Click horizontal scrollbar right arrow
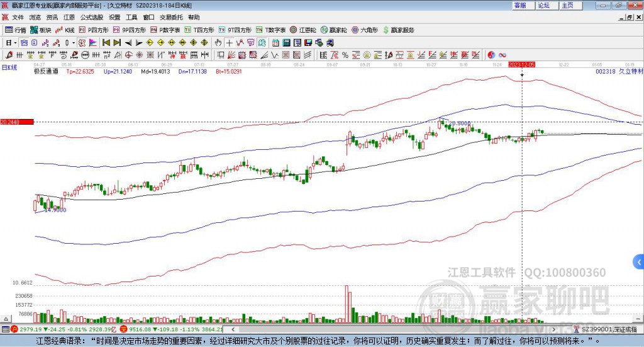 [x=553, y=329]
